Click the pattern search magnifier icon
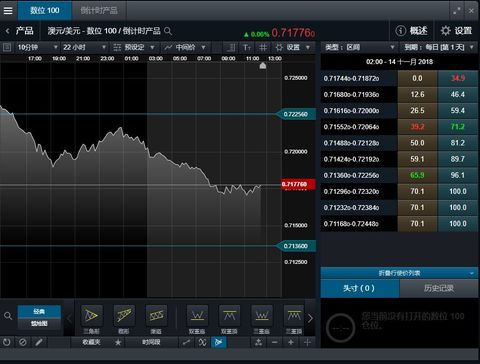This screenshot has height=364, width=480. tap(8, 316)
